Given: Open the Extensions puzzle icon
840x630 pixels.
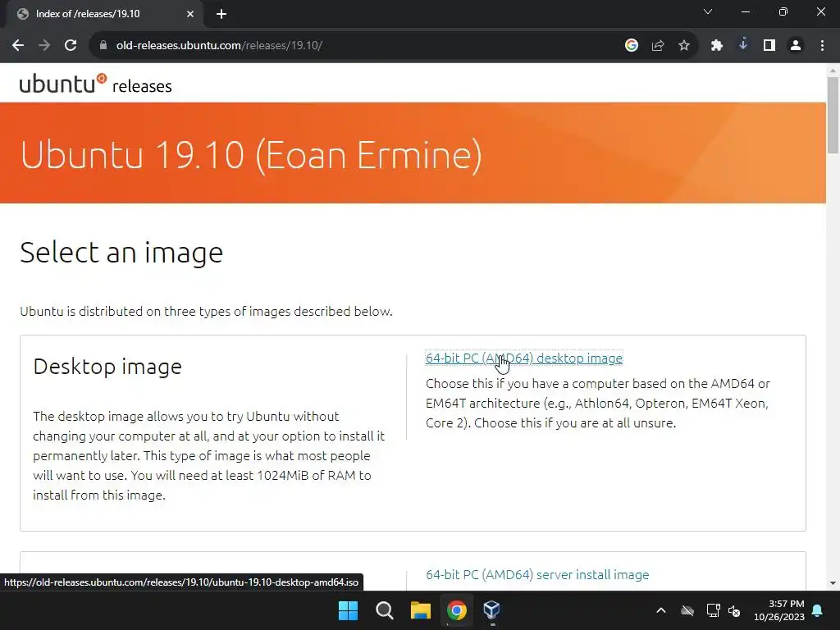Looking at the screenshot, I should 717,46.
